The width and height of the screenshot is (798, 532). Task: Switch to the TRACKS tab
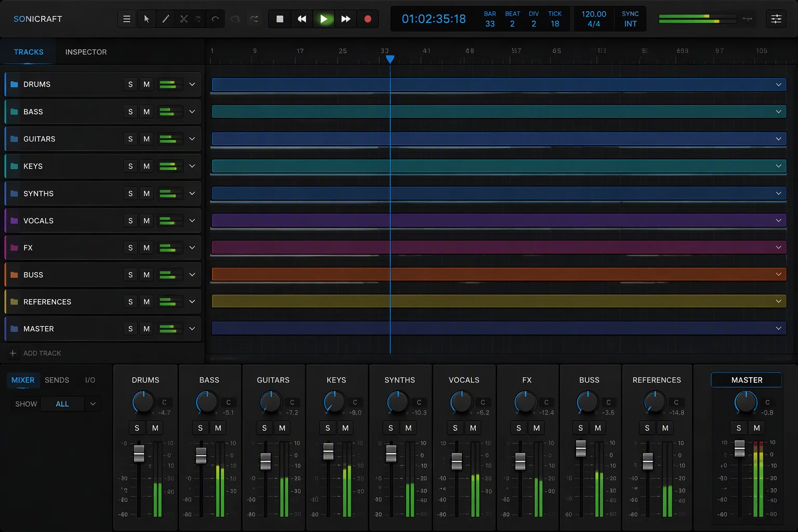[29, 52]
